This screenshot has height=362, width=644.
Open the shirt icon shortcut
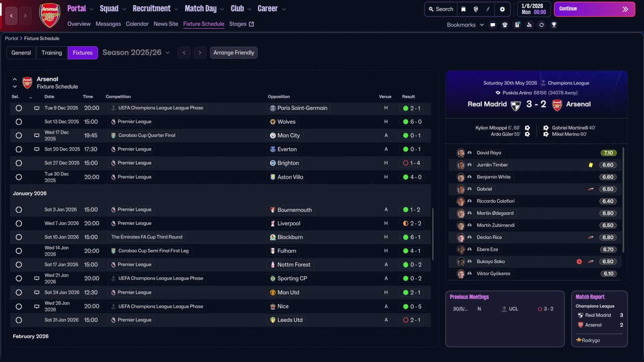tap(505, 25)
